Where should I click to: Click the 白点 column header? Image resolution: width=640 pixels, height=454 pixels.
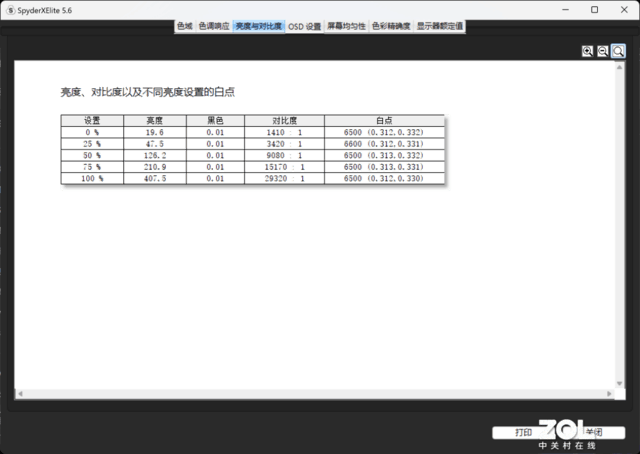pos(384,120)
